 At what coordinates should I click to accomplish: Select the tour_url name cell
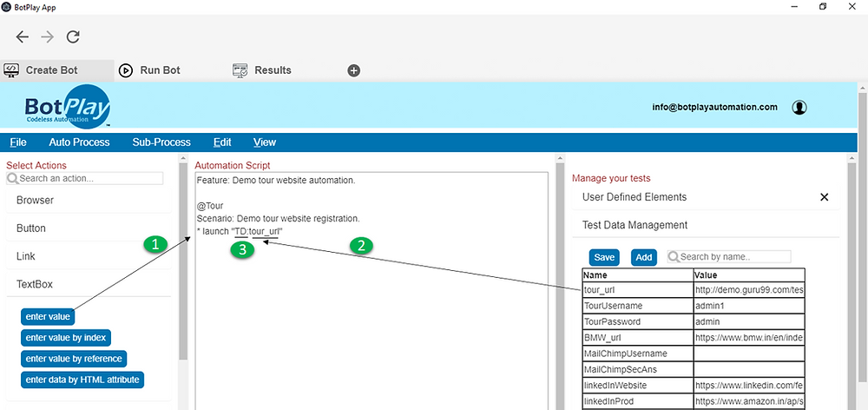(x=638, y=290)
